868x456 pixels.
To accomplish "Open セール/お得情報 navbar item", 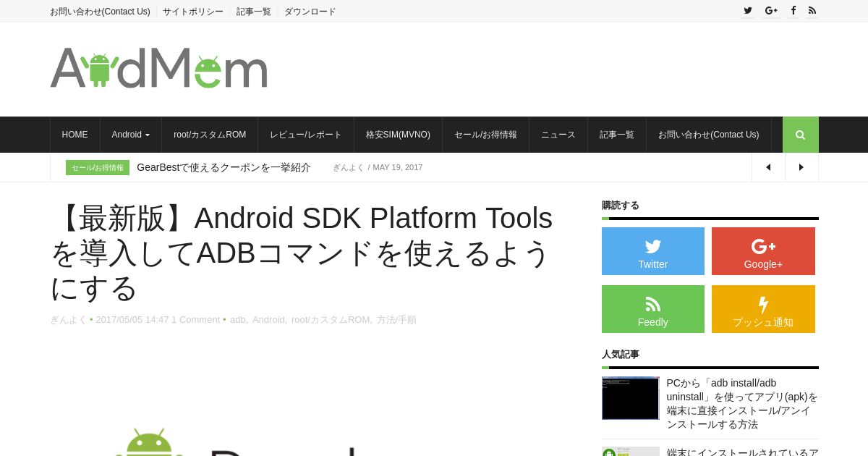I will (485, 135).
